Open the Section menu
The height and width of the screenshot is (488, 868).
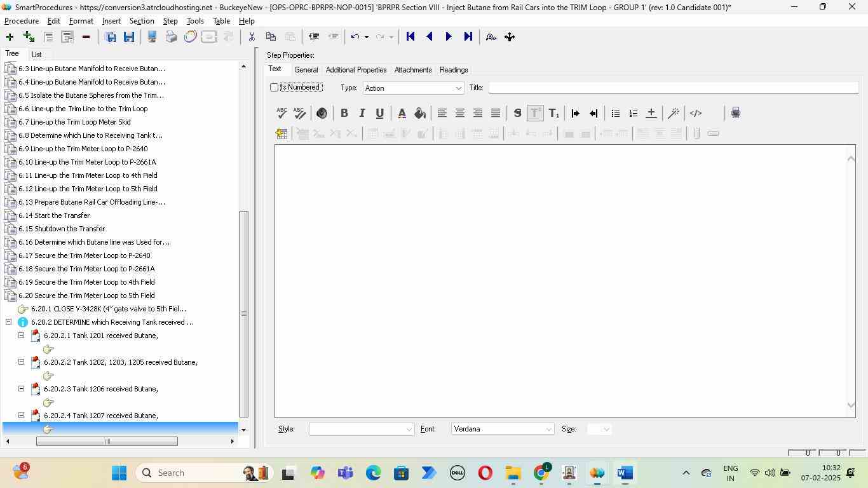142,21
